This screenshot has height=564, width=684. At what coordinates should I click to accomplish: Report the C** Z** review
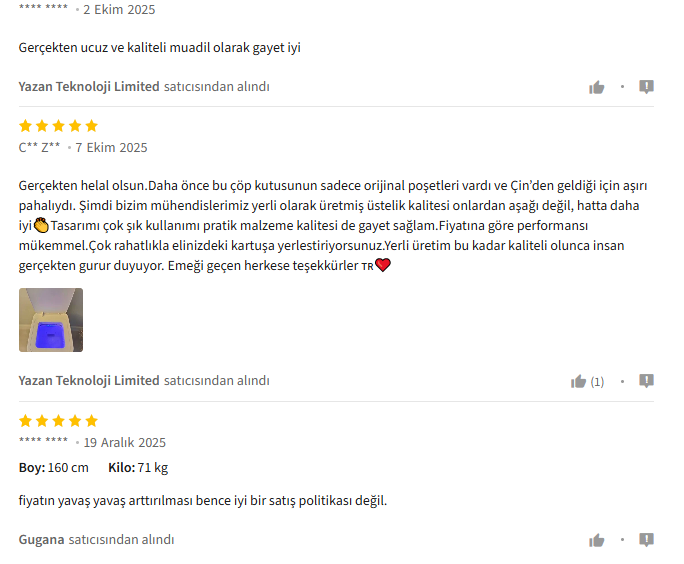click(646, 381)
